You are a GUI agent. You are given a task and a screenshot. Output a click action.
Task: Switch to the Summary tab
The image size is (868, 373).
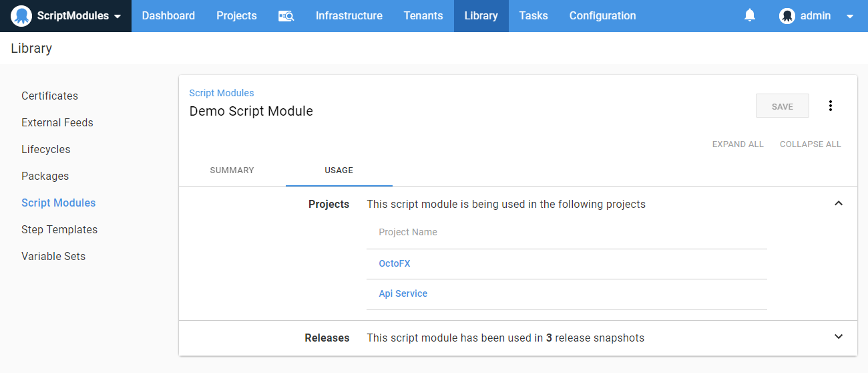[x=232, y=170]
